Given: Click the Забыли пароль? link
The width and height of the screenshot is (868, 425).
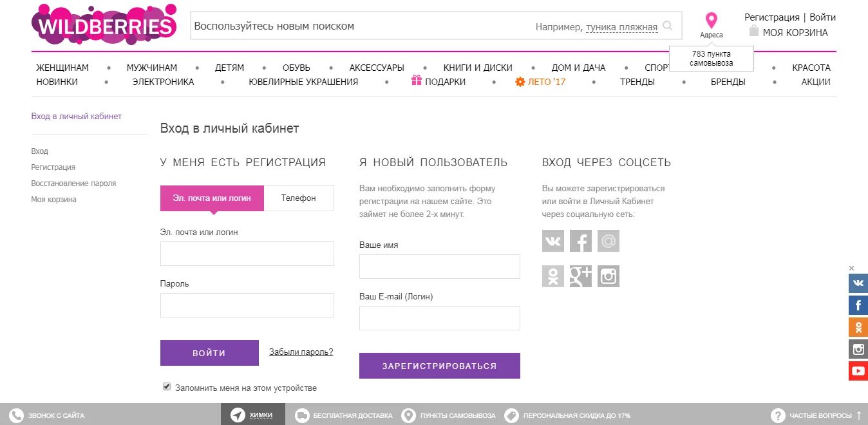Looking at the screenshot, I should [x=301, y=352].
